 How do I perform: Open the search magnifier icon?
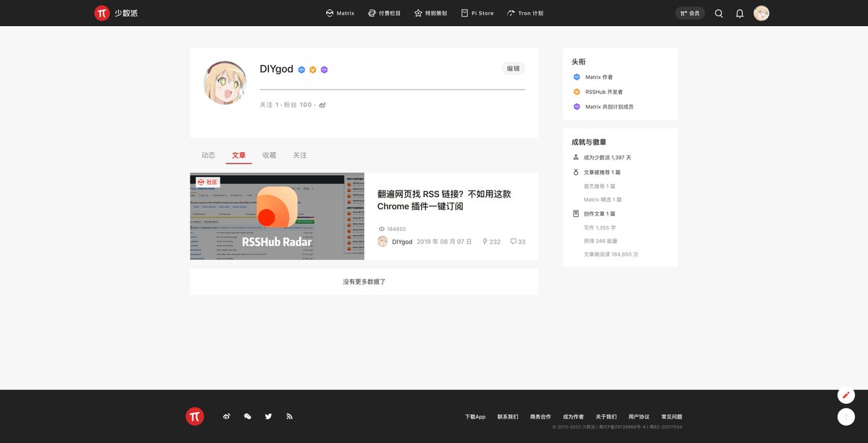pyautogui.click(x=719, y=13)
